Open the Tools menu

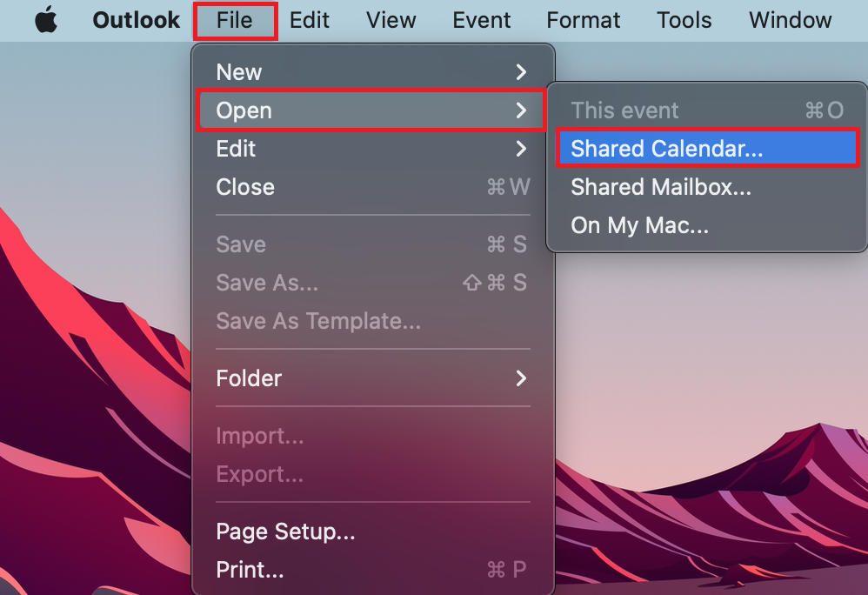(x=684, y=20)
